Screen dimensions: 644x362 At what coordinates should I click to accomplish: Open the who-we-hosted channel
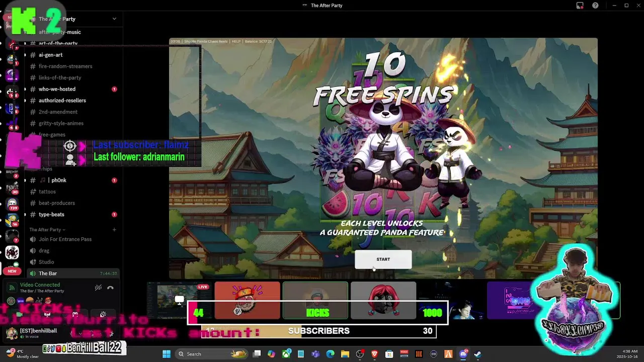pos(57,89)
